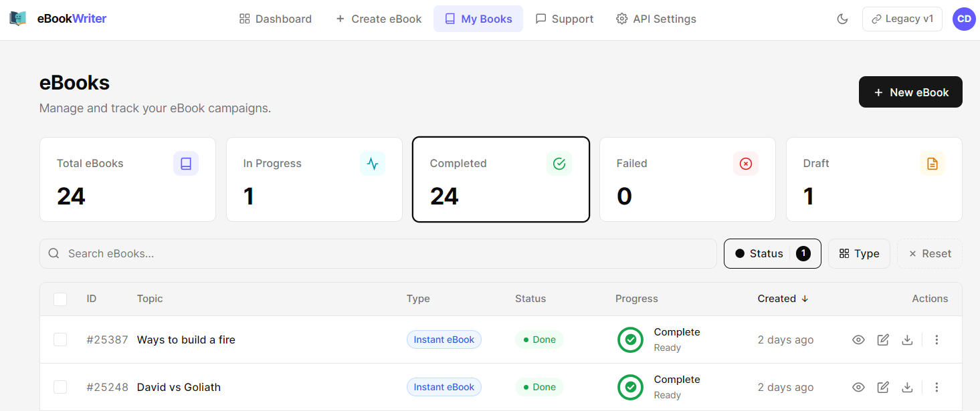The height and width of the screenshot is (411, 980).
Task: Open the Status filter dropdown
Action: [x=773, y=253]
